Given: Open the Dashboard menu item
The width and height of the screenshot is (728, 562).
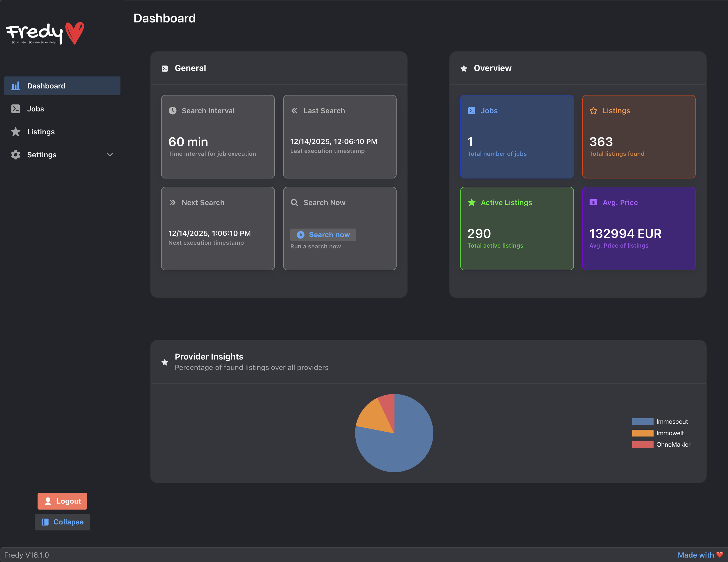Looking at the screenshot, I should [62, 86].
